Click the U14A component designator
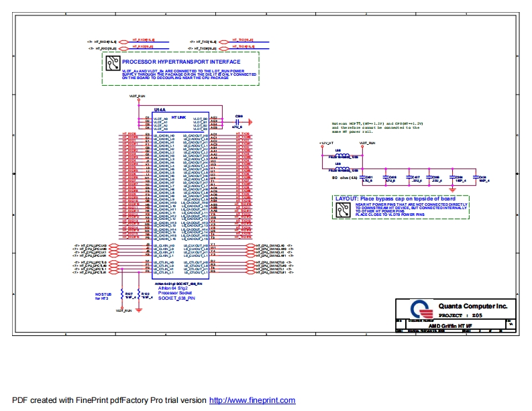Viewport: 532px width, 411px height. click(x=160, y=109)
